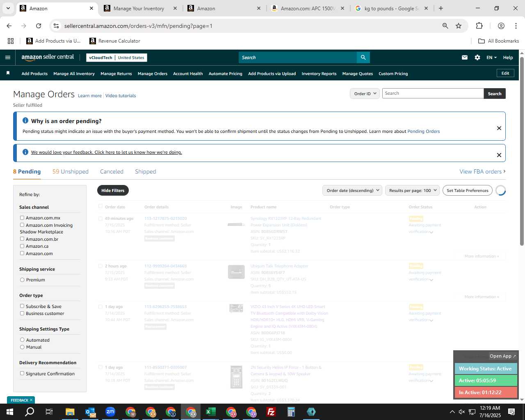Click the browser back arrow
525x420 pixels.
[9, 26]
